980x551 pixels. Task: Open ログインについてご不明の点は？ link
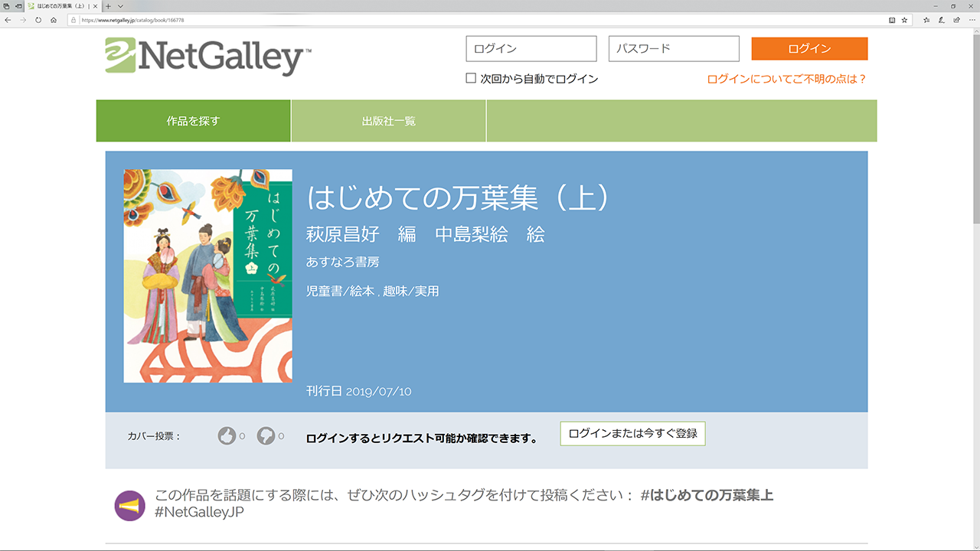tap(787, 79)
